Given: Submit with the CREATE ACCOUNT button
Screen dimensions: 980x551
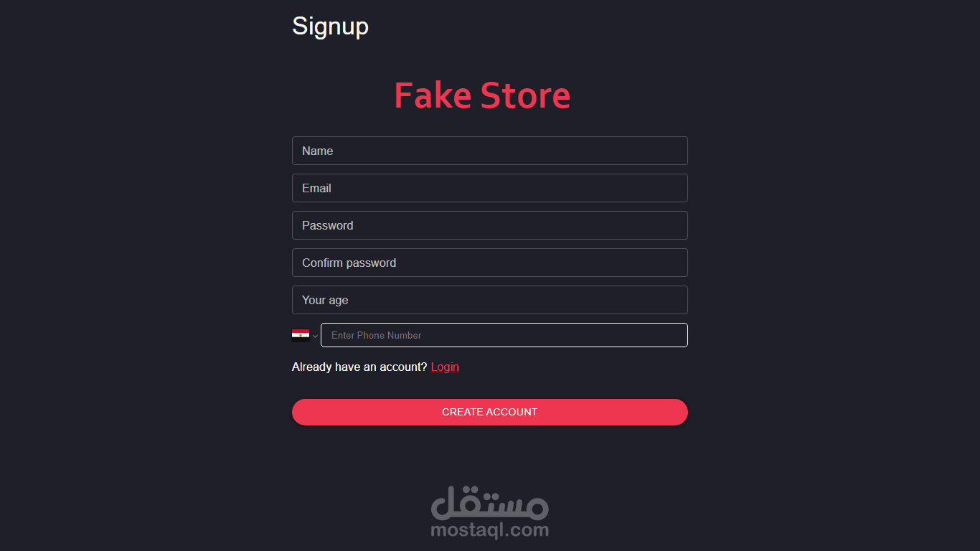Looking at the screenshot, I should click(490, 412).
